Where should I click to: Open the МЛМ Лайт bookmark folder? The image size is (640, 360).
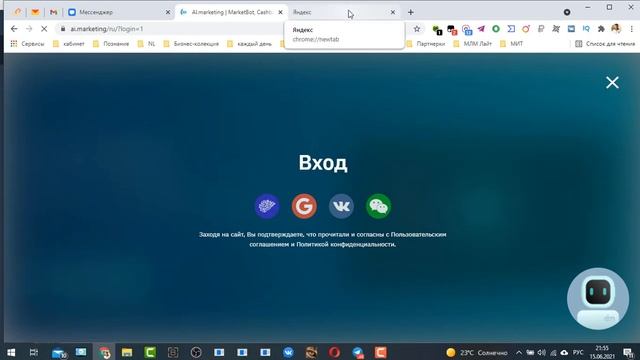(x=472, y=44)
